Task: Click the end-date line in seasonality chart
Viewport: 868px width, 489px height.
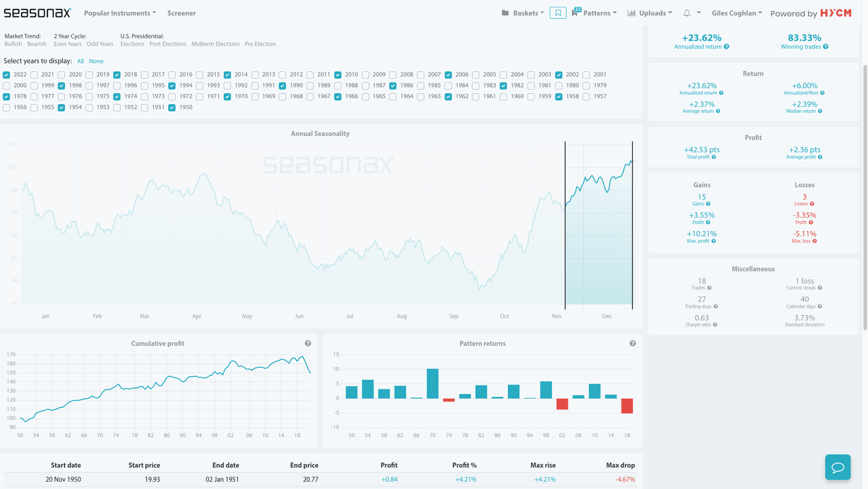Action: pos(632,225)
